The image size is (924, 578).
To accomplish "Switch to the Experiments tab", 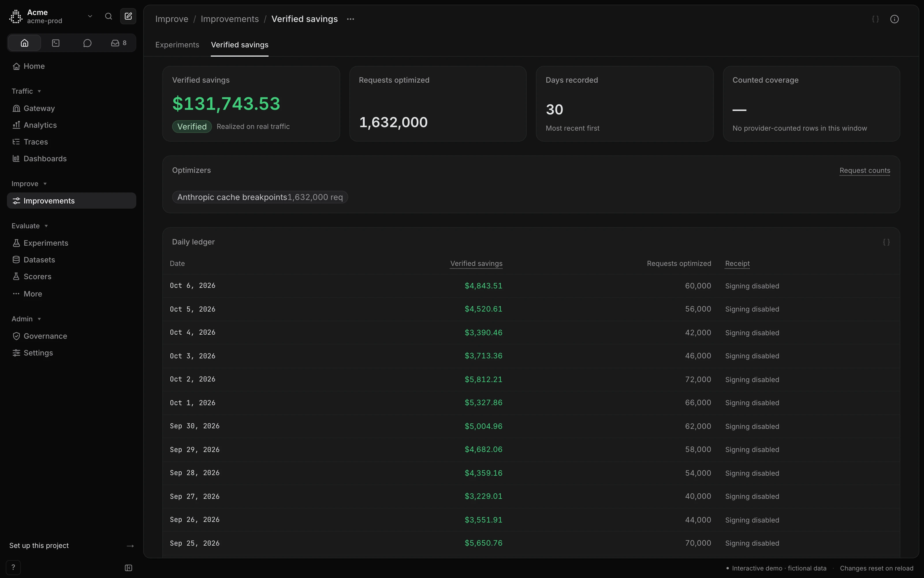I will 177,45.
